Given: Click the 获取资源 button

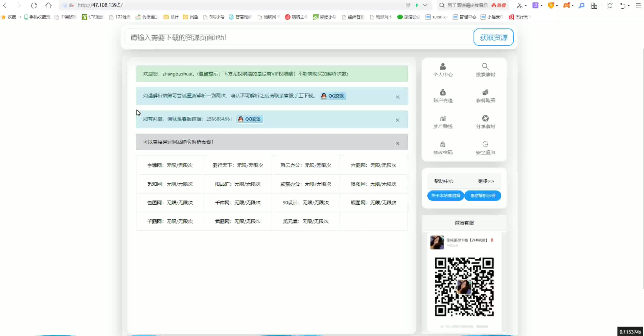Looking at the screenshot, I should pos(493,37).
